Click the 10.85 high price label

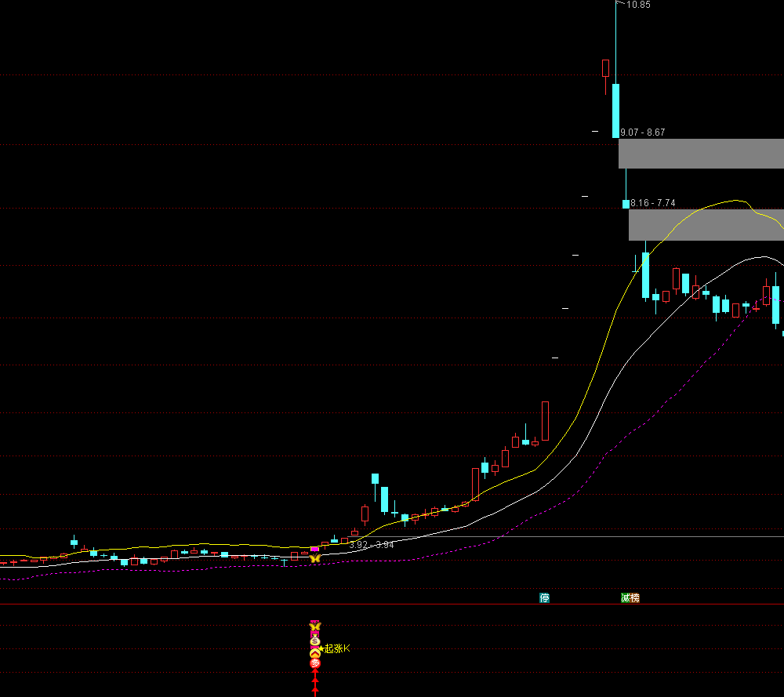coord(639,5)
